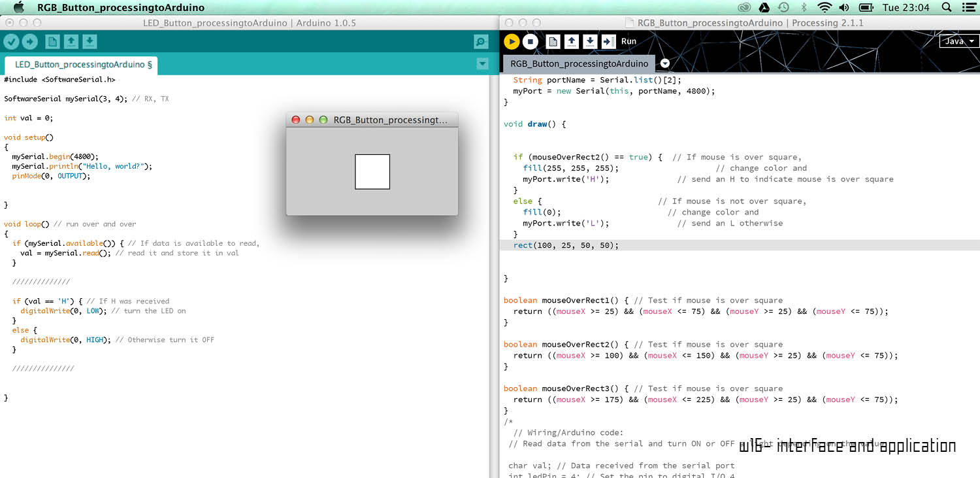Click the 'myPort = new Serial' line
Image resolution: width=980 pixels, height=478 pixels.
coord(614,91)
